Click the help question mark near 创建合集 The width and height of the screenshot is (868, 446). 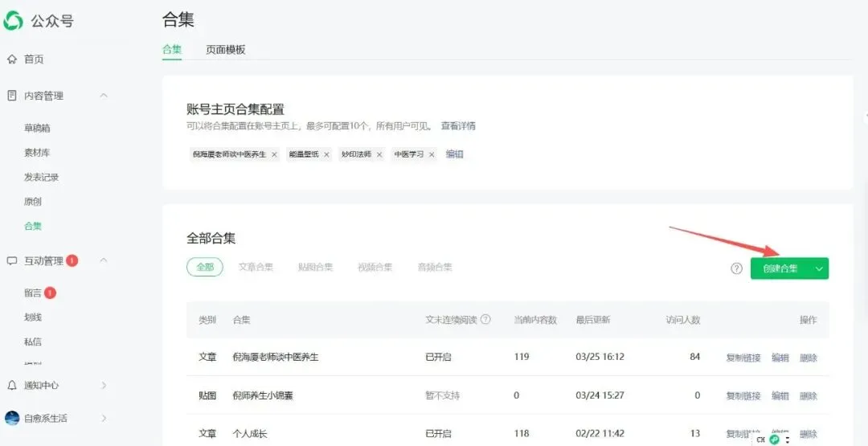coord(736,268)
